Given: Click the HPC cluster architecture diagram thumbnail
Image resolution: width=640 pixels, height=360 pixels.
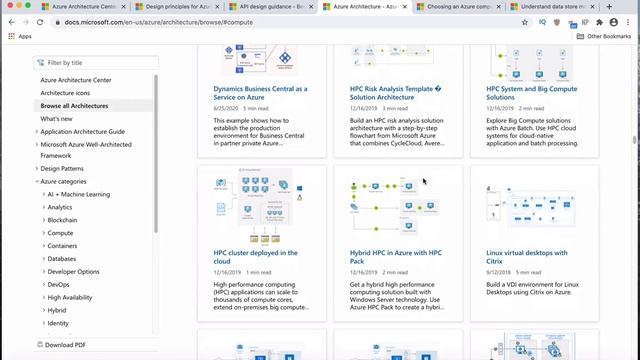Looking at the screenshot, I should (260, 206).
